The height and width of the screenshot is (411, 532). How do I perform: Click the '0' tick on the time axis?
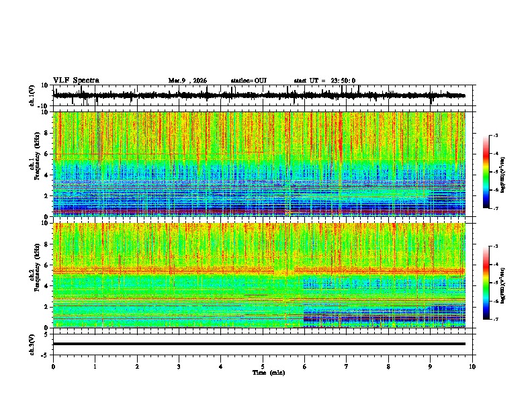53,367
